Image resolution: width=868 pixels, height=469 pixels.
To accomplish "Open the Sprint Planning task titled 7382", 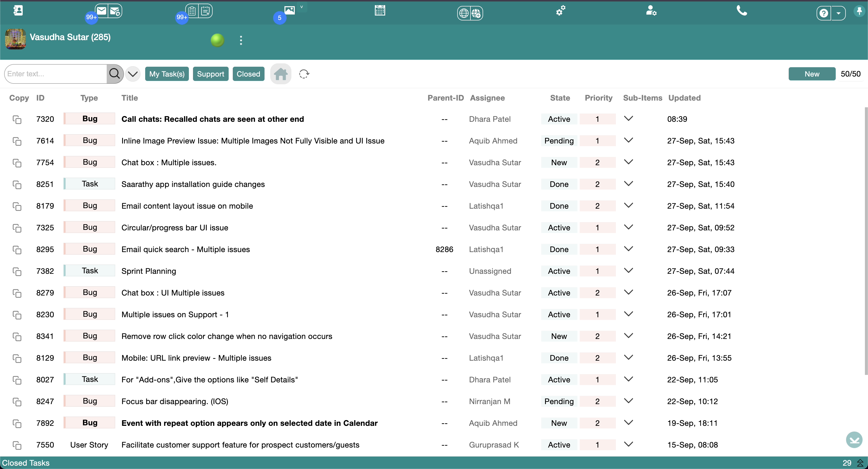I will click(149, 271).
